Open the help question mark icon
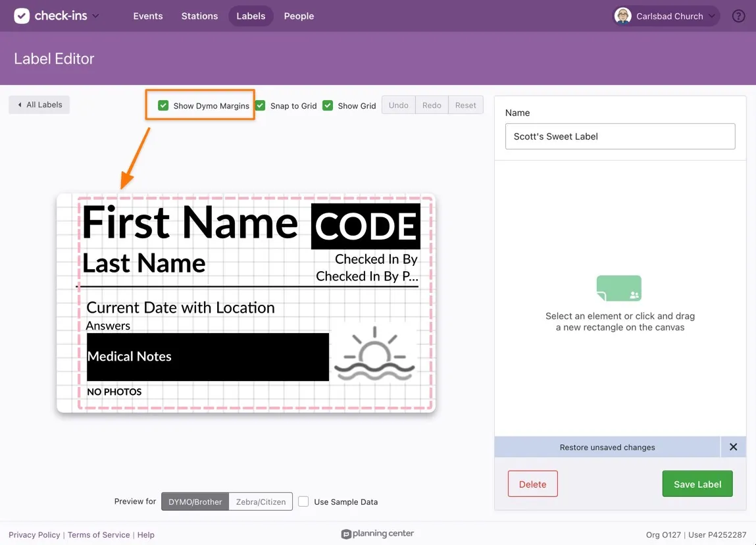Screen dimensions: 756x545 coord(738,16)
